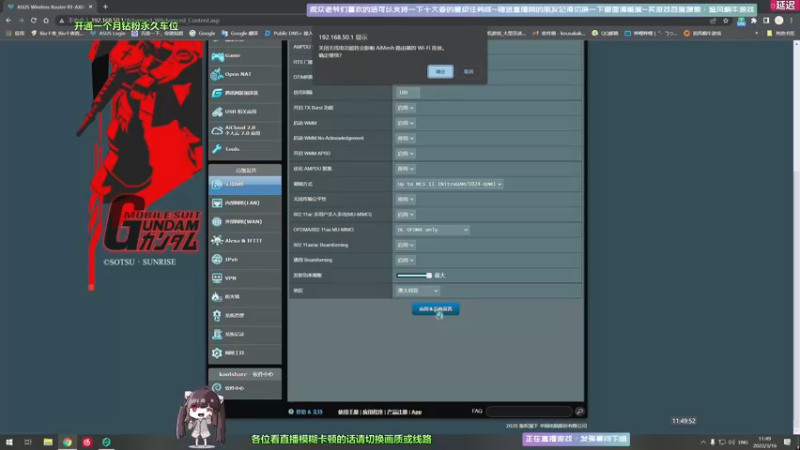This screenshot has width=800, height=450.
Task: Click the browser address bar
Action: [x=383, y=20]
